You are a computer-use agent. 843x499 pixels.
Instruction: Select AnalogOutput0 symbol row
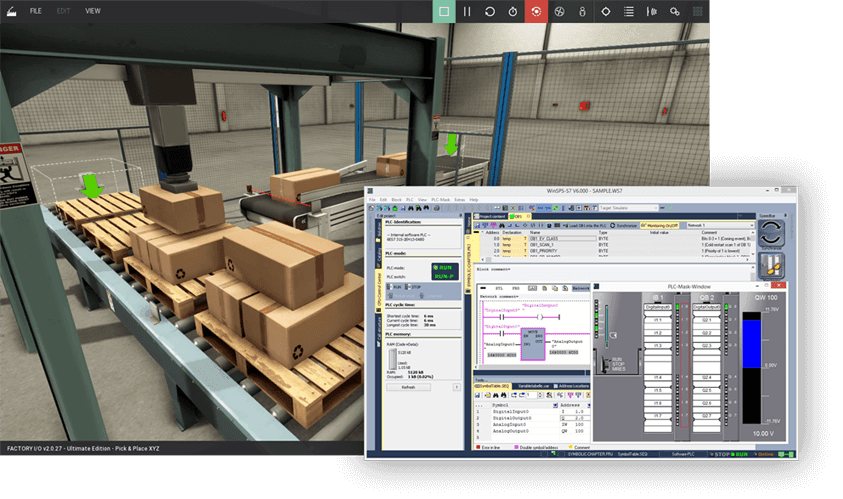pyautogui.click(x=532, y=431)
